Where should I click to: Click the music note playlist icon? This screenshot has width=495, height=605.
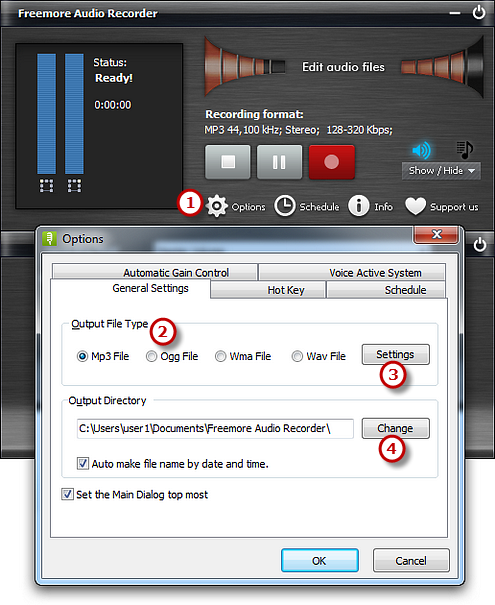coord(465,150)
